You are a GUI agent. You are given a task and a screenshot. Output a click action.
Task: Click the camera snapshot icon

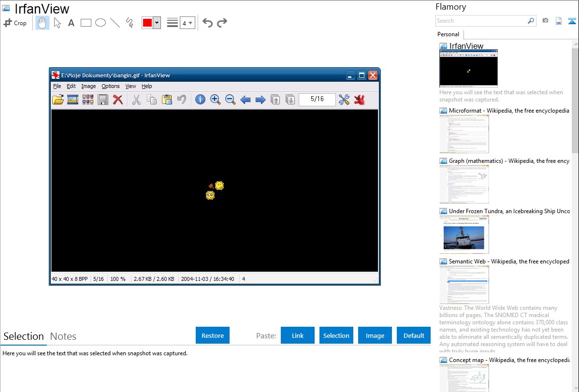[x=545, y=21]
